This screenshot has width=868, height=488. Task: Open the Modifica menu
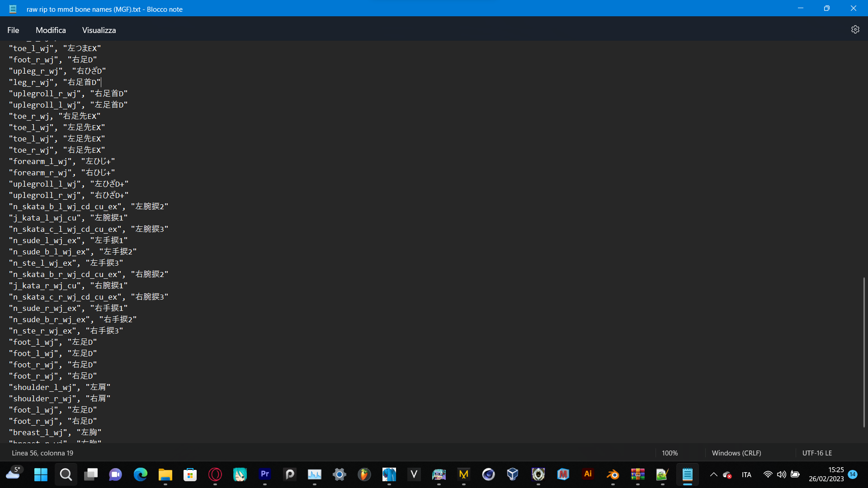click(51, 30)
